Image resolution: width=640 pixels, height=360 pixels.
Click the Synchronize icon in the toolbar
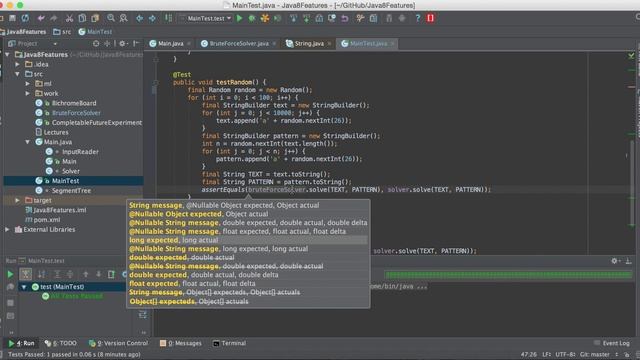[x=25, y=18]
